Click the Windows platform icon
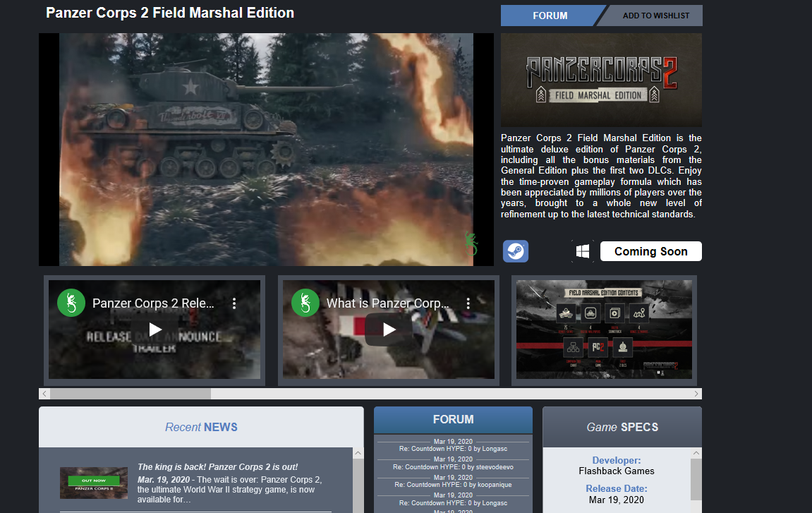 click(x=582, y=251)
